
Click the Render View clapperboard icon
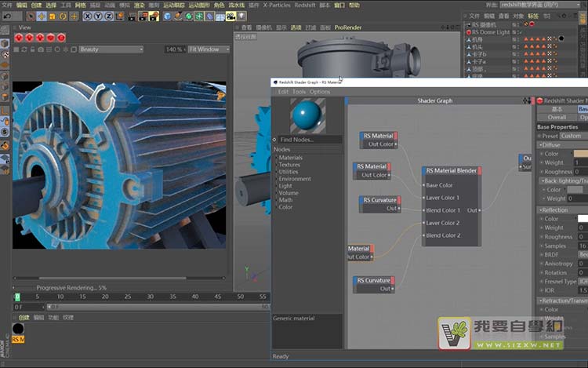tap(132, 16)
